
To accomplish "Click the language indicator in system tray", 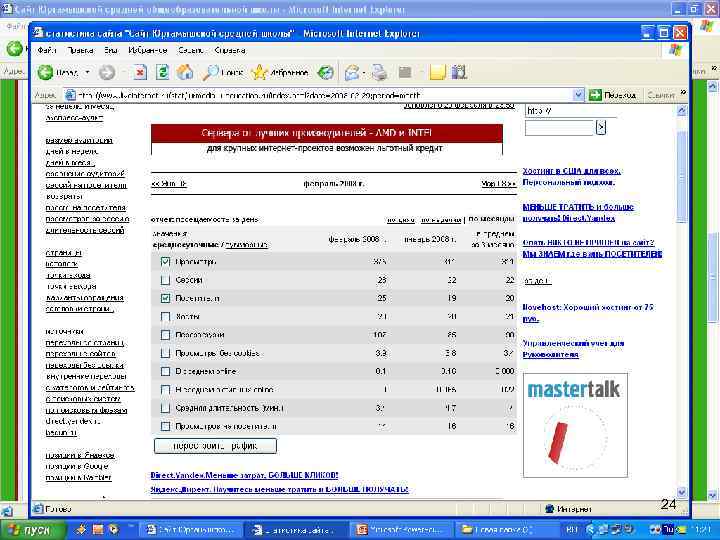I will tap(572, 529).
